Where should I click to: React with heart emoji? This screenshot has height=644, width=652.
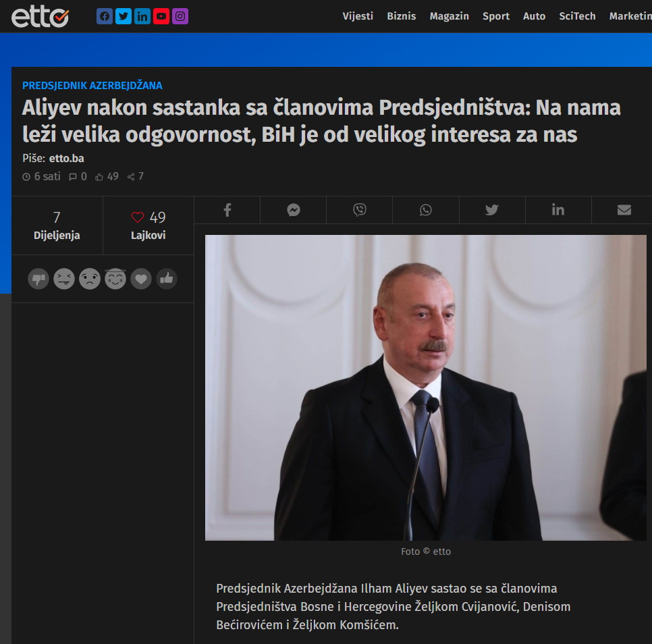point(141,279)
